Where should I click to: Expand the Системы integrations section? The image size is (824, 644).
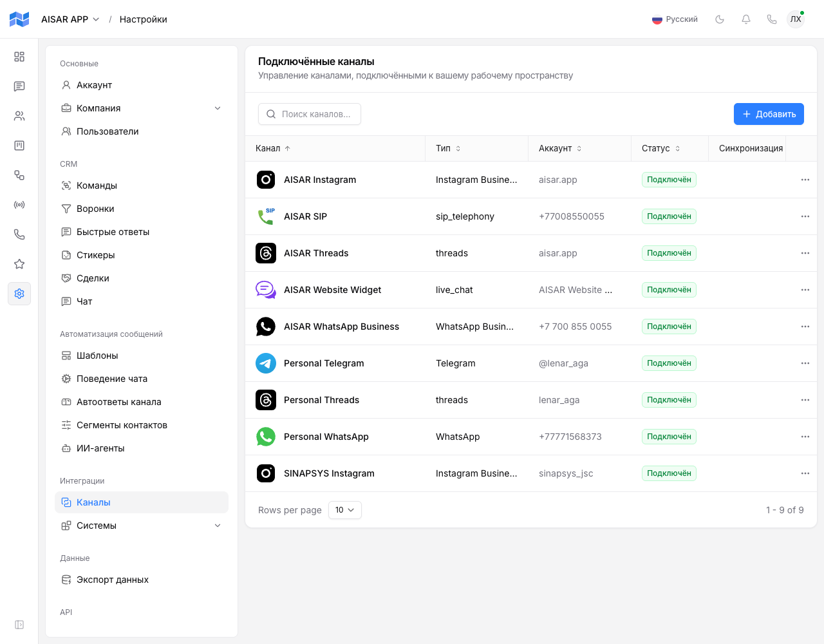point(142,526)
